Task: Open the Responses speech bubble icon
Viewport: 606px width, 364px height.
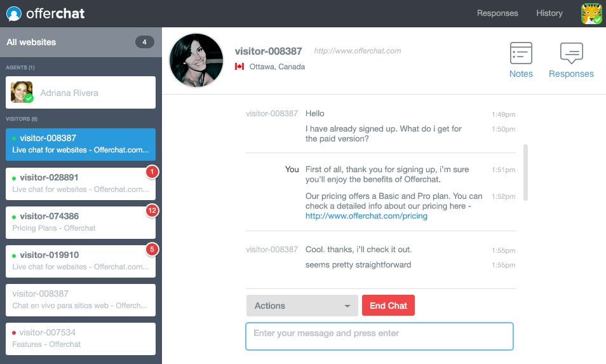Action: tap(571, 53)
